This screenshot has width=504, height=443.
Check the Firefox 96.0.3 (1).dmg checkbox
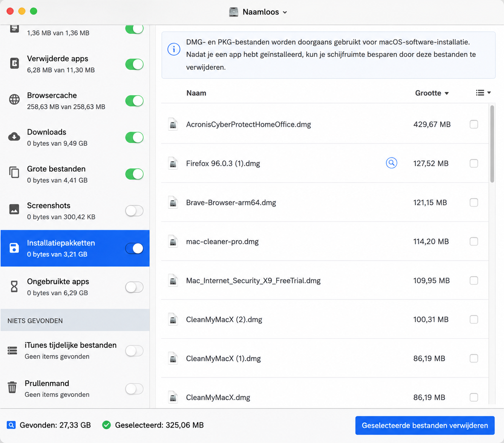474,163
